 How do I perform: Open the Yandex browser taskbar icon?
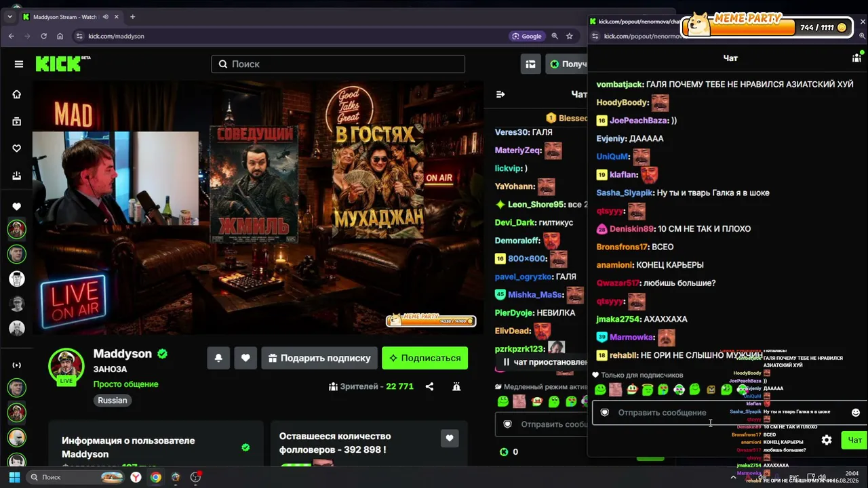point(136,477)
